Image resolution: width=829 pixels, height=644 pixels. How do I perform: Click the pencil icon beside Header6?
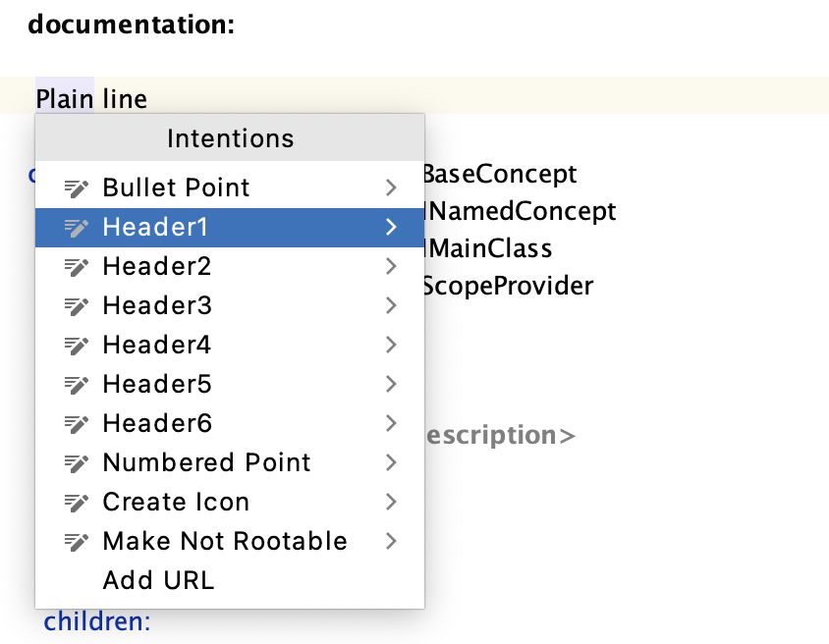pos(78,423)
